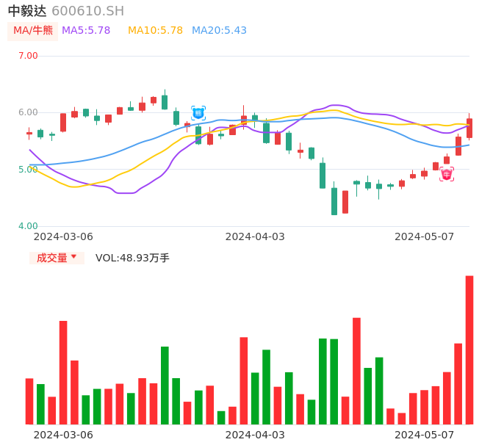The height and width of the screenshot is (445, 504).
Task: Click the blue bear marker icon on the chart
Action: tap(198, 113)
